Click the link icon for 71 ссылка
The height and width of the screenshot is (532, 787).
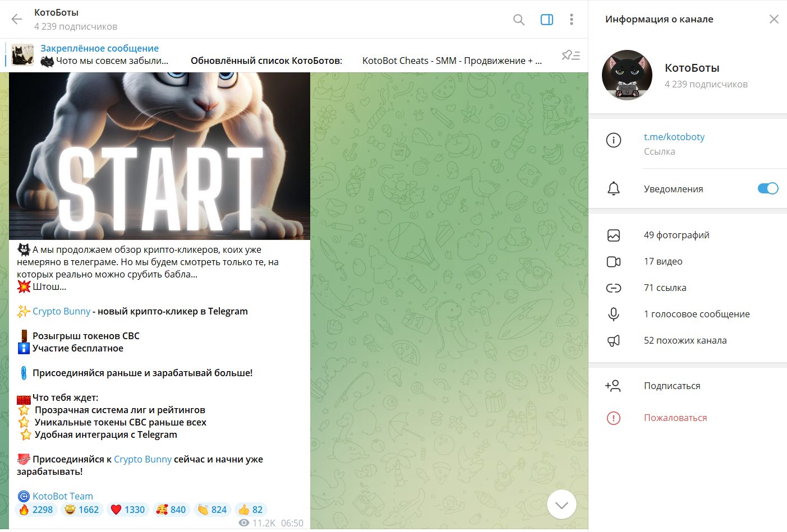tap(614, 288)
